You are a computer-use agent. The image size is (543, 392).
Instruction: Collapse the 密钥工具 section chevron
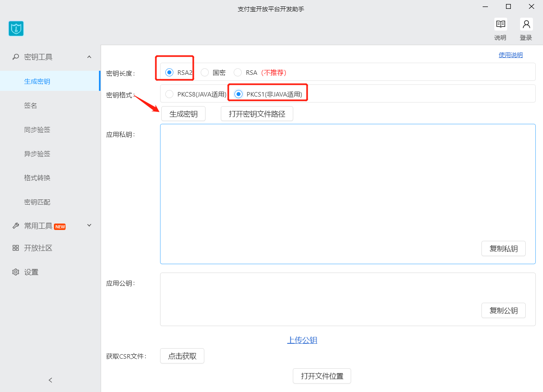(89, 57)
